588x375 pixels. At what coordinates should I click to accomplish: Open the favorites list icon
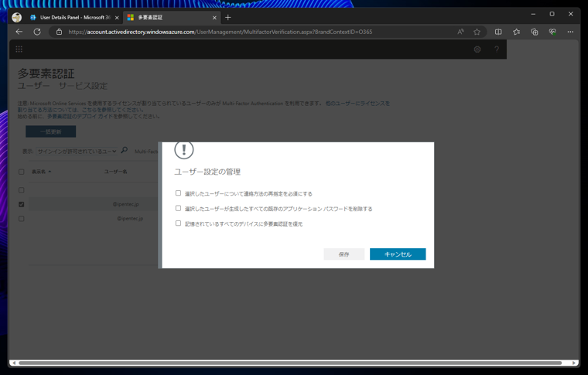point(516,32)
